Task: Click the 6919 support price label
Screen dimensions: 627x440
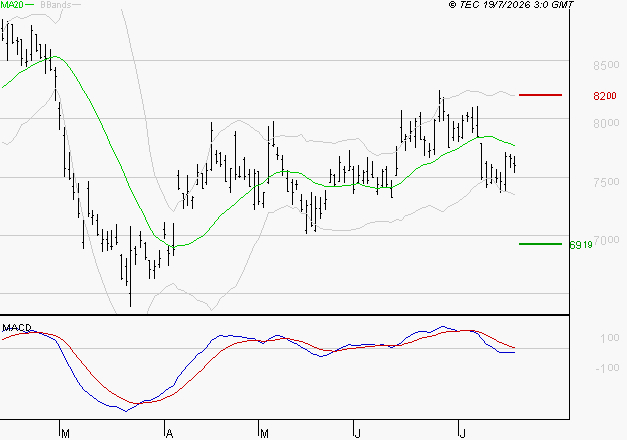Action: tap(581, 245)
